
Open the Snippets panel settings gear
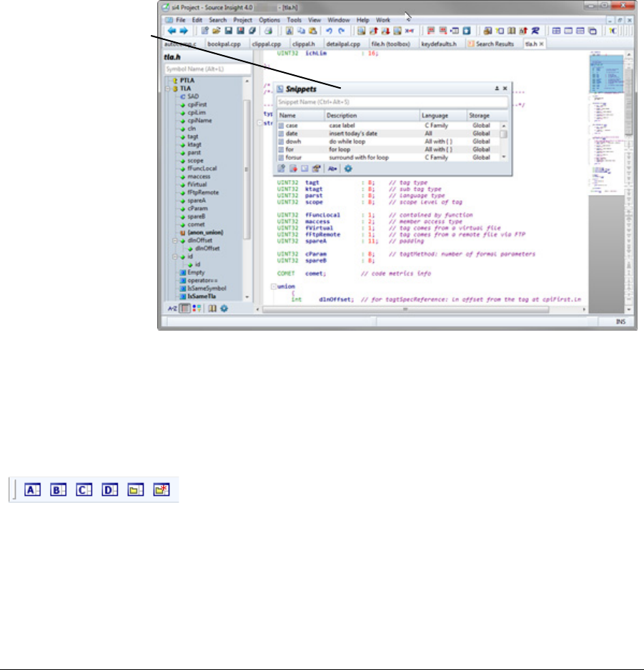pyautogui.click(x=348, y=169)
